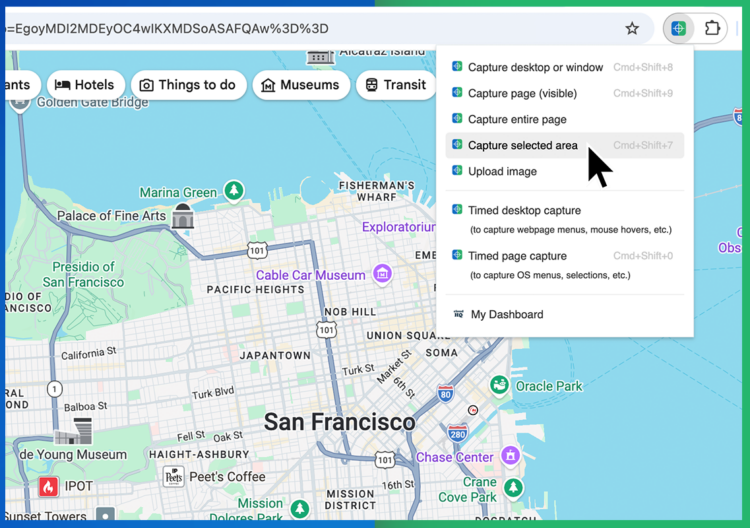Click the Palace of Fine Arts map marker
The image size is (750, 528).
tap(182, 215)
